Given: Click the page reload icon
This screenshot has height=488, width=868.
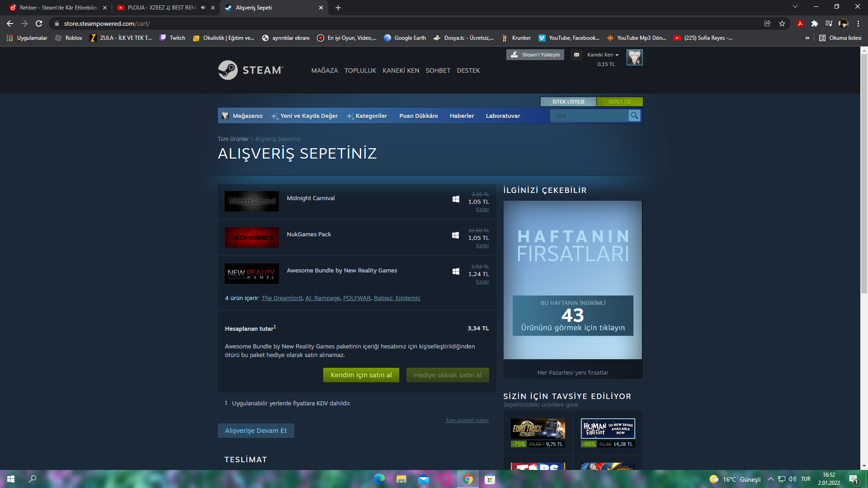Looking at the screenshot, I should (x=39, y=23).
